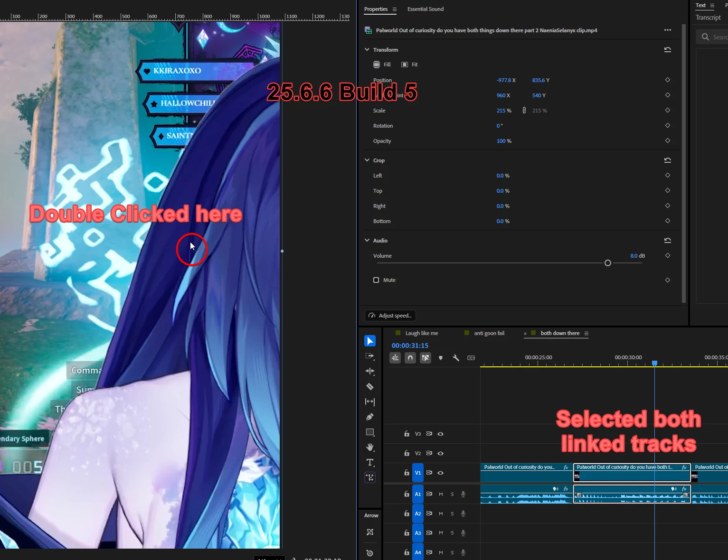Select the 'both down there' sequence tab
Image resolution: width=728 pixels, height=560 pixels.
pos(560,333)
